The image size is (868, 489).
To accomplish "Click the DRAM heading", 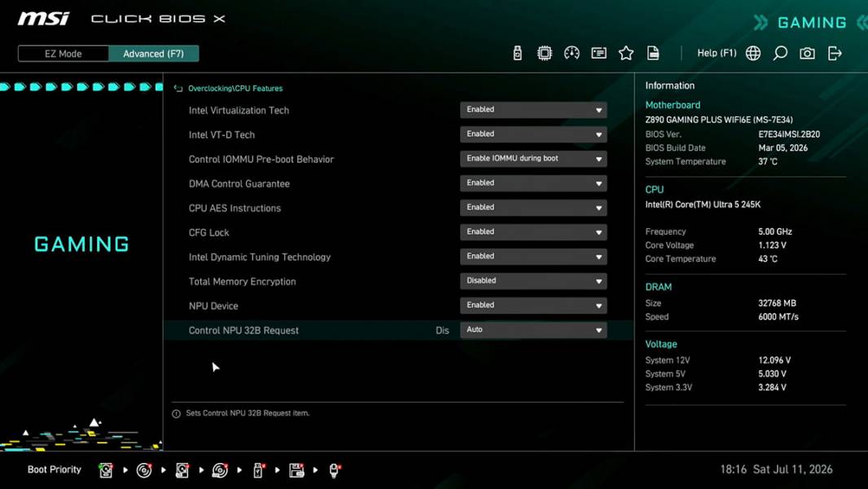I will pos(658,287).
